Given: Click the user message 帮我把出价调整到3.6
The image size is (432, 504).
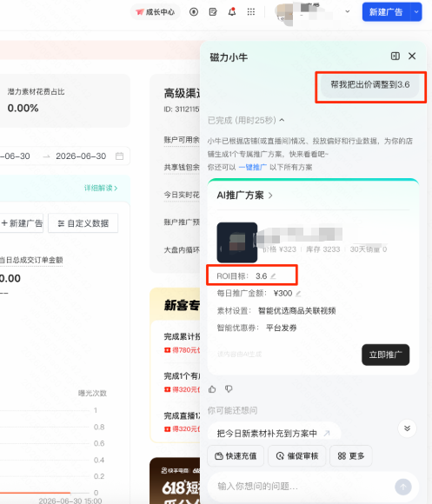Looking at the screenshot, I should 370,84.
